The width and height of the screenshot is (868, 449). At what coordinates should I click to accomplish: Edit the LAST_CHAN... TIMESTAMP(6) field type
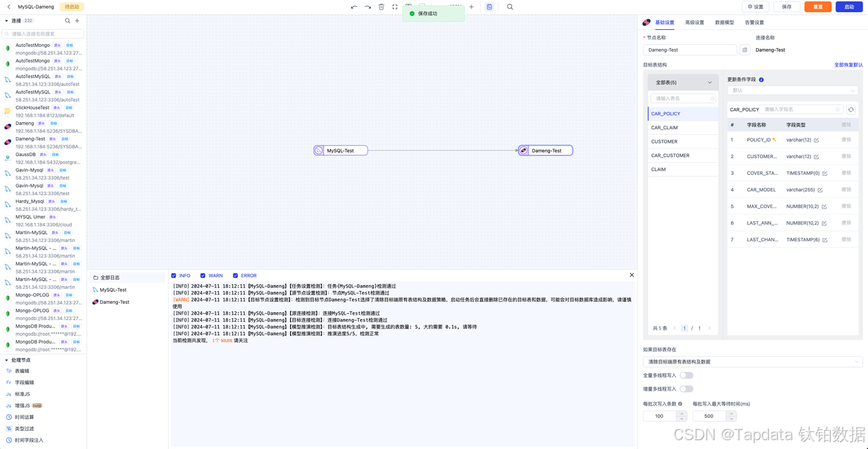(825, 240)
